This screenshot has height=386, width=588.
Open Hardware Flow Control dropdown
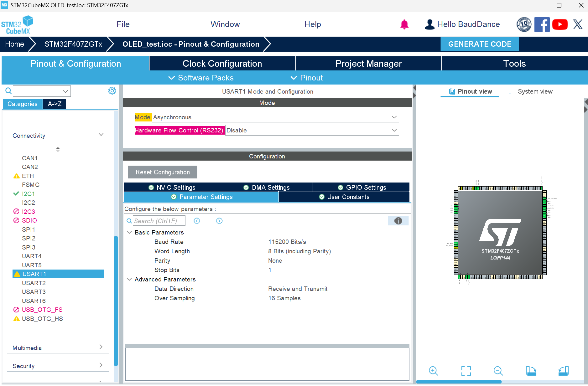312,130
